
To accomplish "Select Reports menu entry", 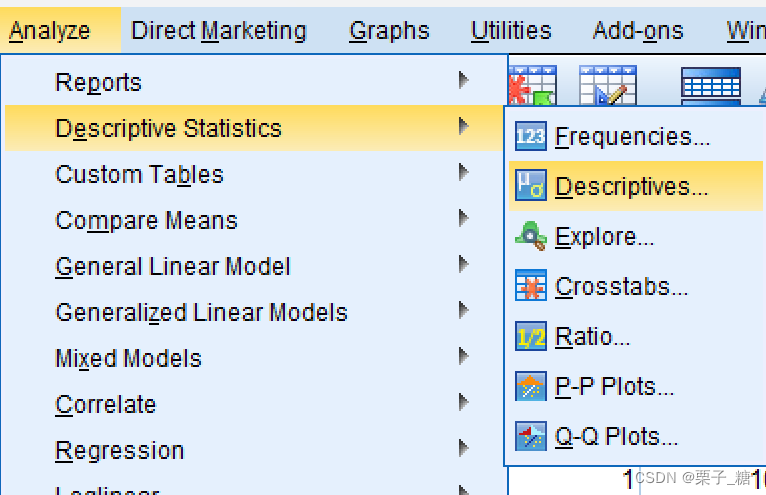I will [254, 82].
